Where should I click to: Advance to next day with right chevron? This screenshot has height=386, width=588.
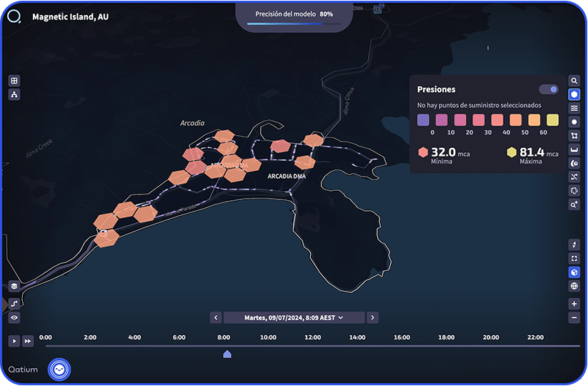point(372,317)
